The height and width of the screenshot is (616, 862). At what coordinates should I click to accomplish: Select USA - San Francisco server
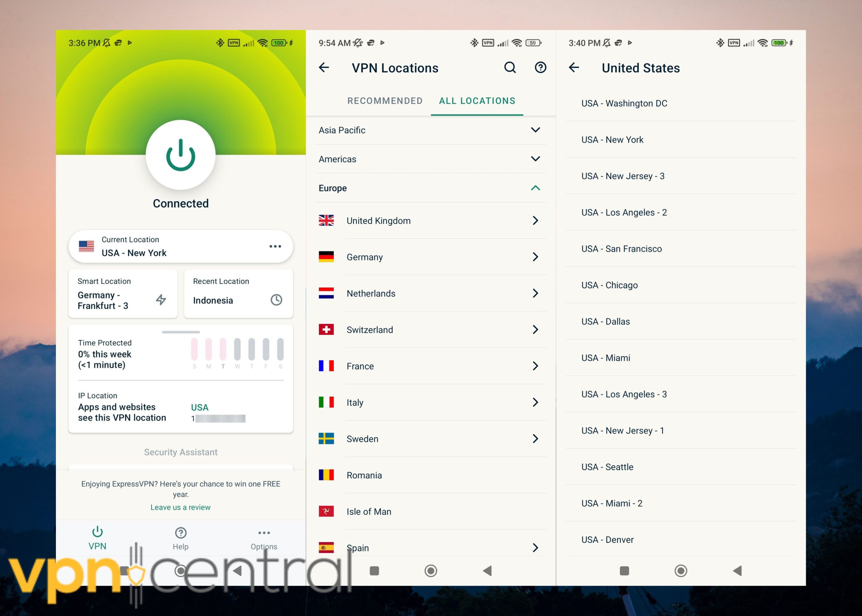[681, 249]
